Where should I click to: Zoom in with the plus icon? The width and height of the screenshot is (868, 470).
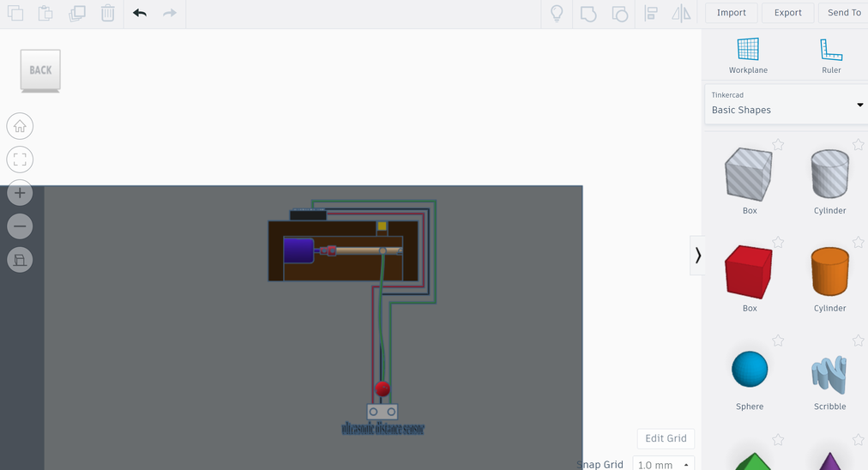tap(20, 193)
